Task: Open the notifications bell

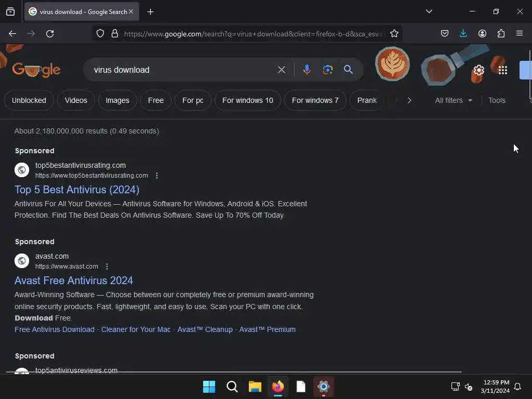Action: [518, 387]
